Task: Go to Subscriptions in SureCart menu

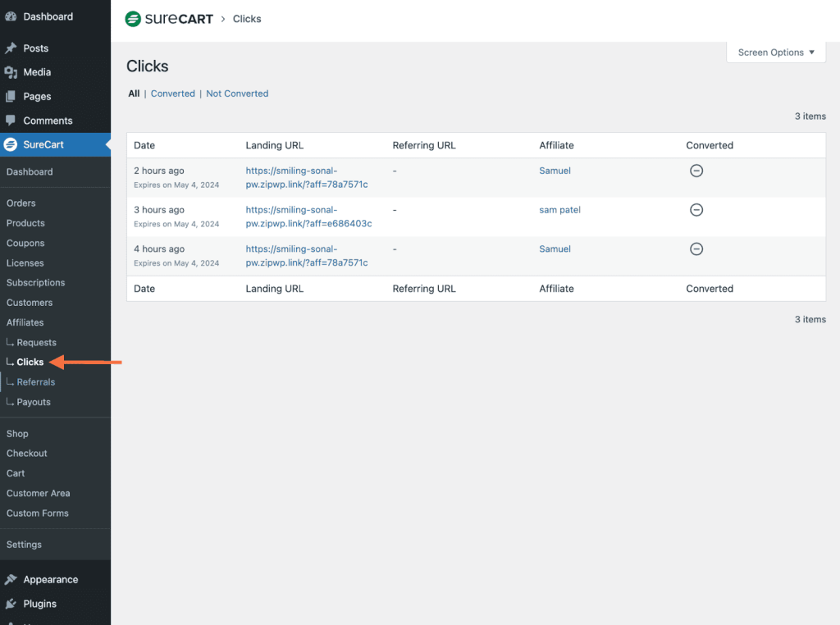Action: (35, 283)
